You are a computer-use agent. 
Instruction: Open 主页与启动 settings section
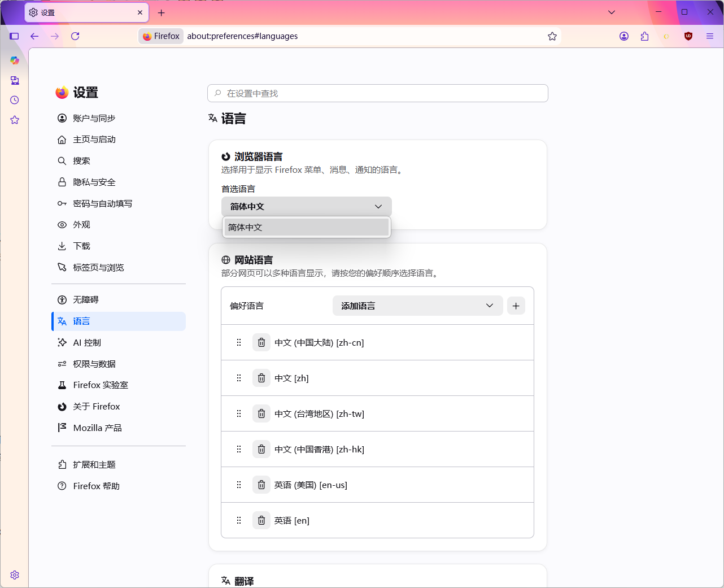tap(119, 140)
